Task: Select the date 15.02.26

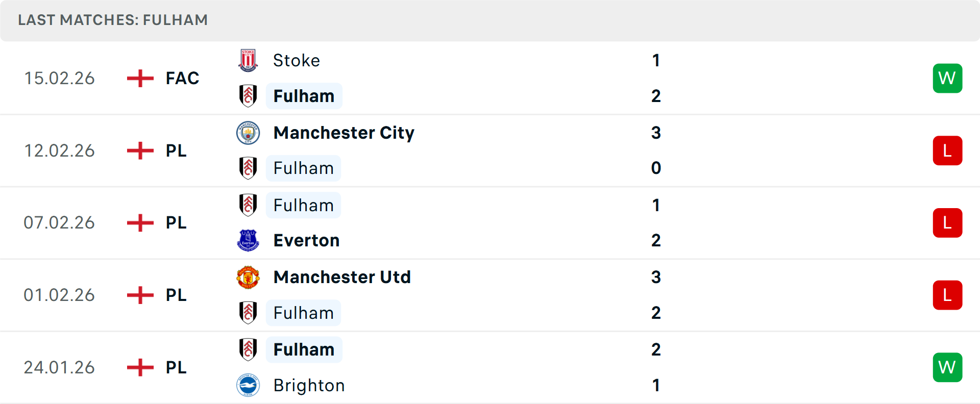Action: (x=59, y=78)
